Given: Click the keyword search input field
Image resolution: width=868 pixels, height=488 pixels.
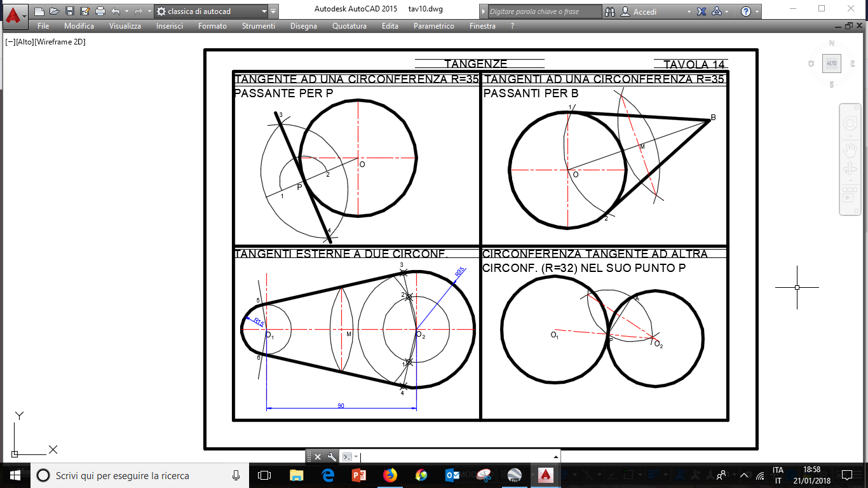Looking at the screenshot, I should 544,11.
